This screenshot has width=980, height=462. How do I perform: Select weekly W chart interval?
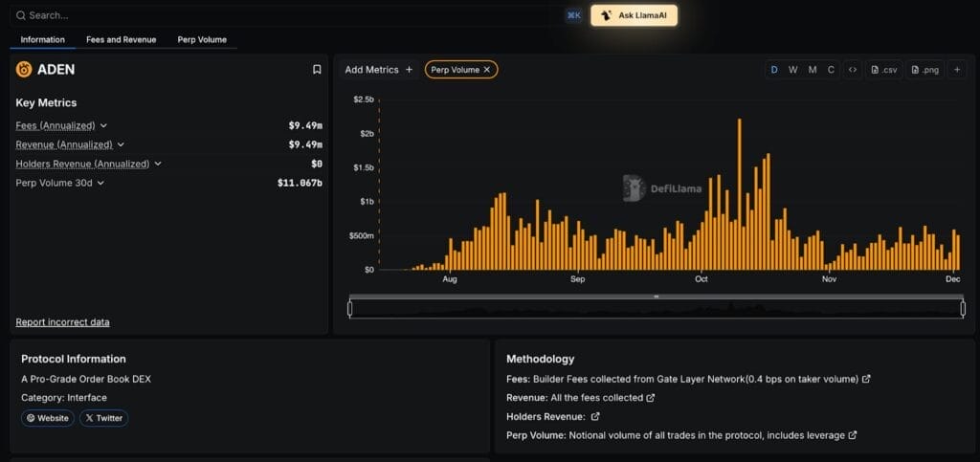[x=793, y=70]
